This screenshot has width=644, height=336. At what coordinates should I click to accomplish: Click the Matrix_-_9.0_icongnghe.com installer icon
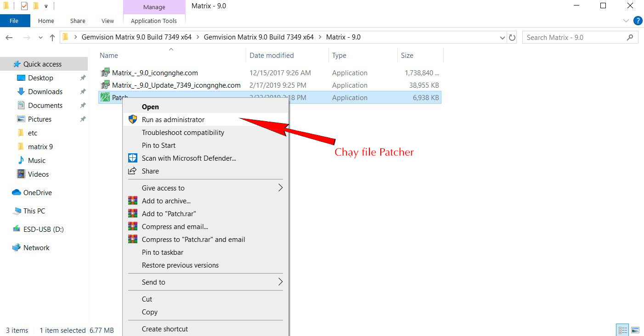coord(106,73)
